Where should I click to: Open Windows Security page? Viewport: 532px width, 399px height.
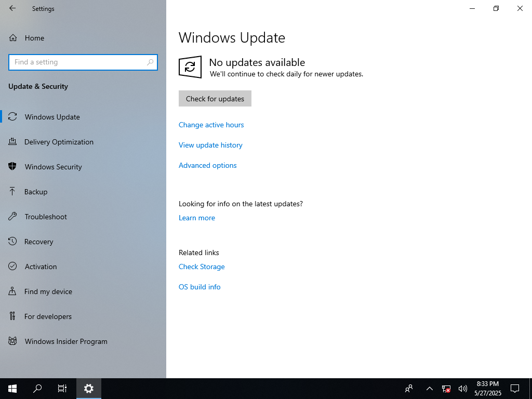[83, 167]
